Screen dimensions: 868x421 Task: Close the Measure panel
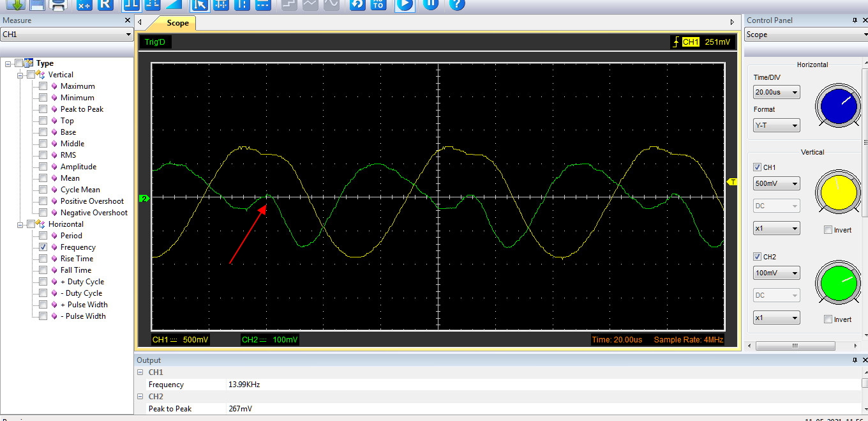(127, 20)
